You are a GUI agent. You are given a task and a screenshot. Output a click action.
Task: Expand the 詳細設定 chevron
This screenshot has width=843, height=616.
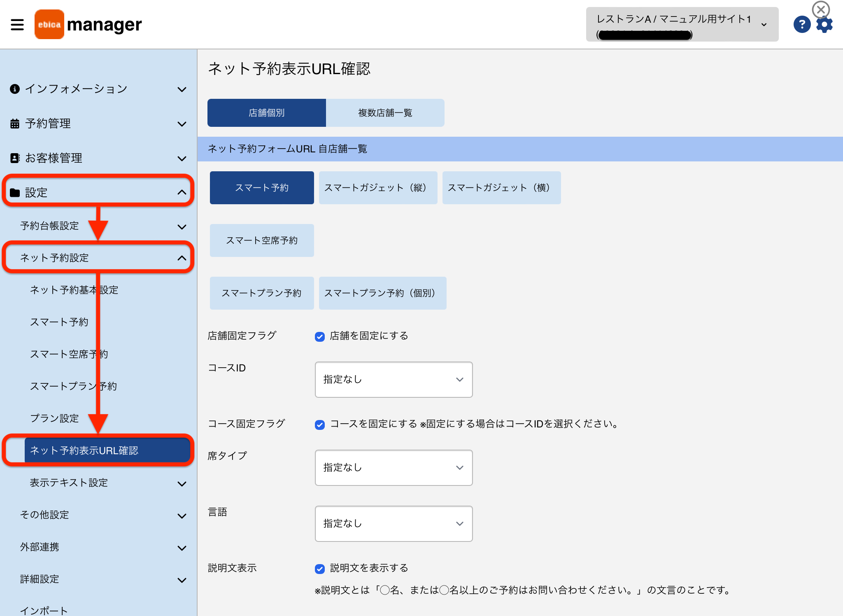point(182,580)
